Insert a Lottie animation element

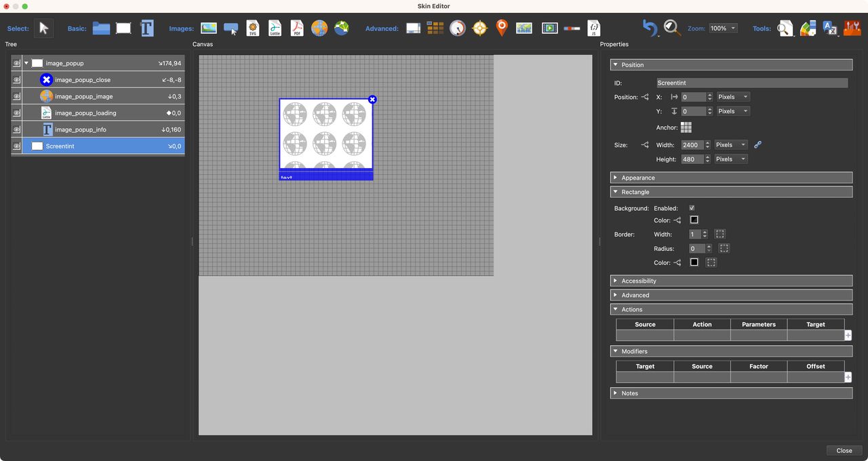(x=275, y=28)
